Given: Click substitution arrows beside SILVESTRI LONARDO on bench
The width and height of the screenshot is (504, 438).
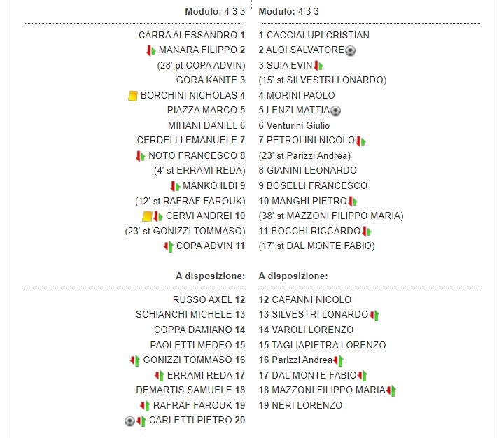Looking at the screenshot, I should [x=374, y=315].
